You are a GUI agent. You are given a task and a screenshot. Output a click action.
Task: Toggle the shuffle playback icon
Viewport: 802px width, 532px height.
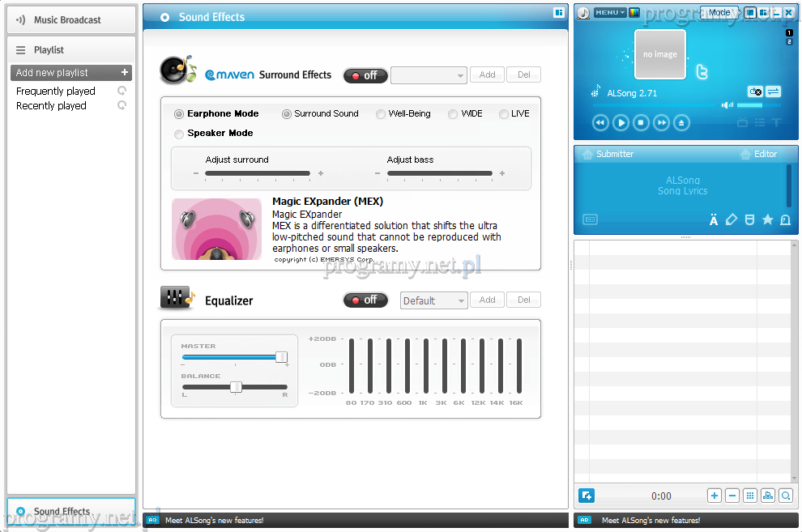(773, 92)
